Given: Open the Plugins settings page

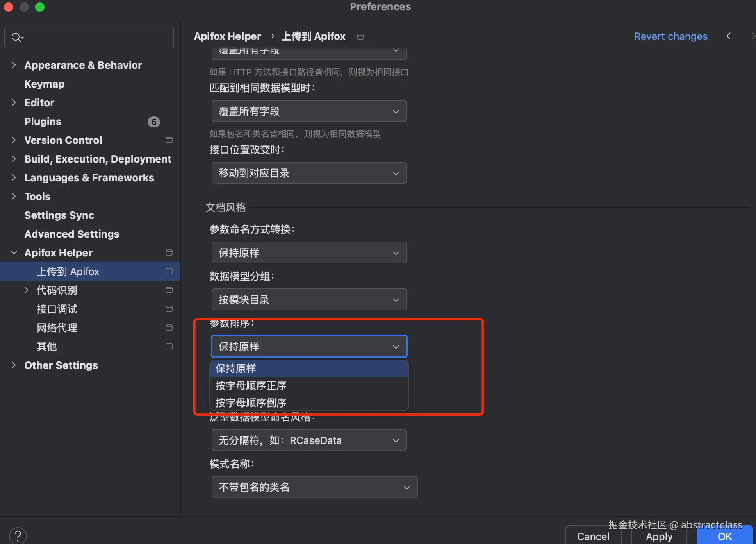Looking at the screenshot, I should 43,122.
